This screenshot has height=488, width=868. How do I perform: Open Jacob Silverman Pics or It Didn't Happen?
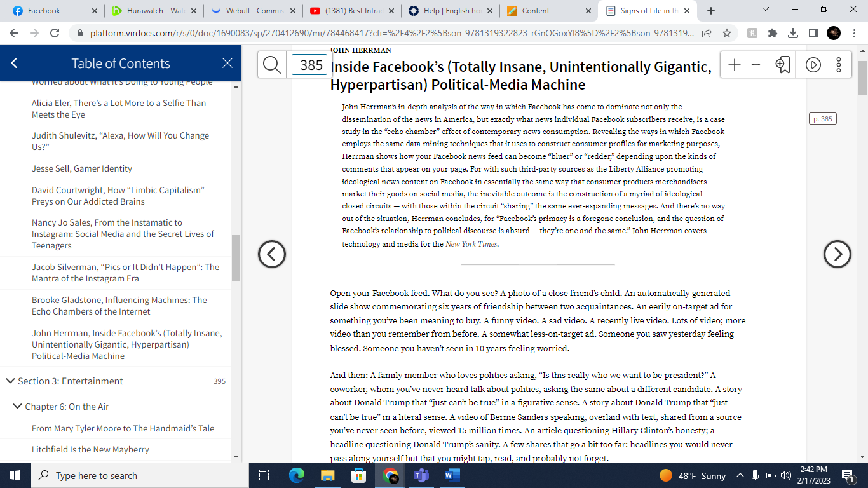click(125, 273)
